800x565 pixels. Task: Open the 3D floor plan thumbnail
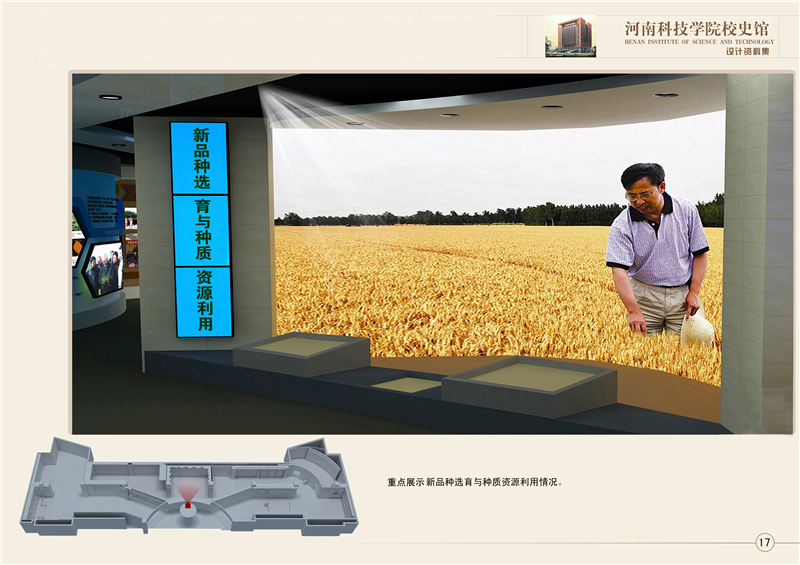click(x=188, y=487)
